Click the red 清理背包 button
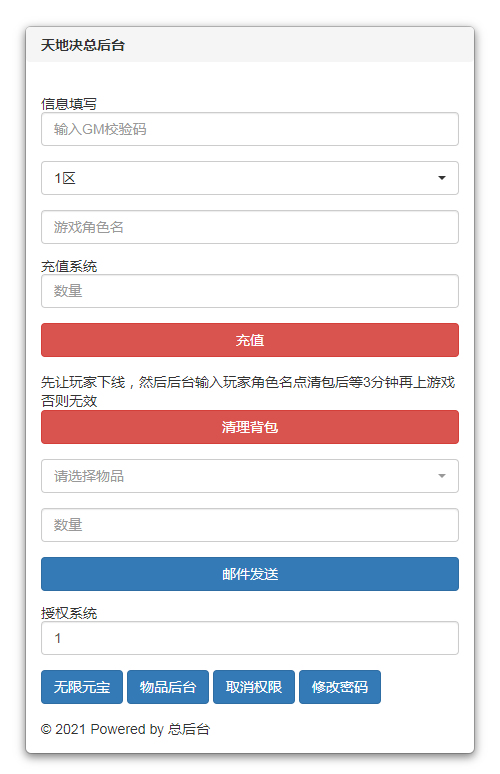The image size is (500, 774). 250,427
